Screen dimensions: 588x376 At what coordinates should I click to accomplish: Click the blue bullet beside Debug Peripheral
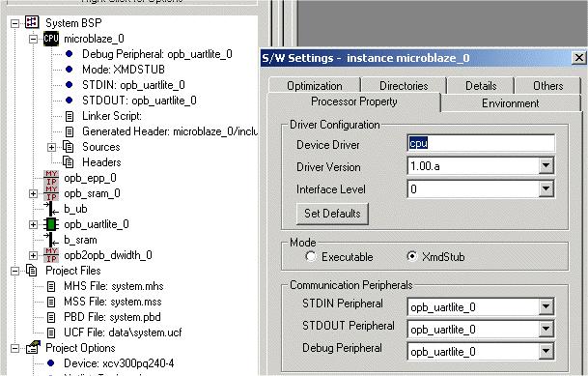pos(69,54)
